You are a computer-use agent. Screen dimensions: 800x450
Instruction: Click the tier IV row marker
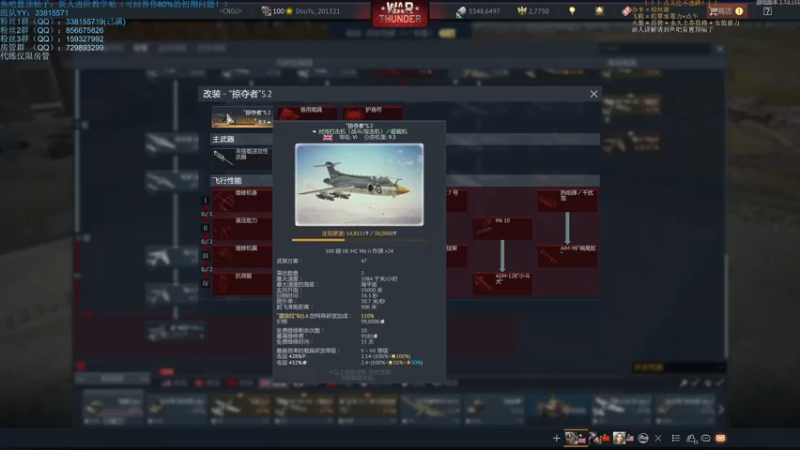[x=205, y=283]
